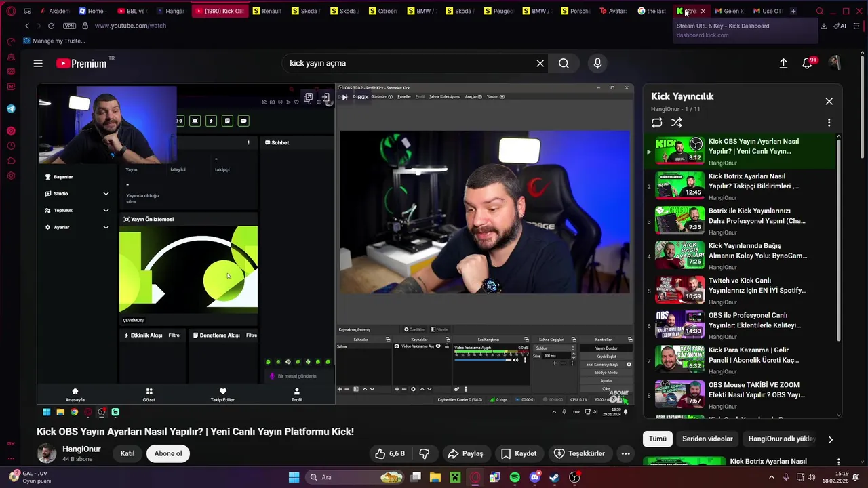Open the Opera tab search magnifier
Image resolution: width=868 pixels, height=488 pixels.
coord(819,11)
